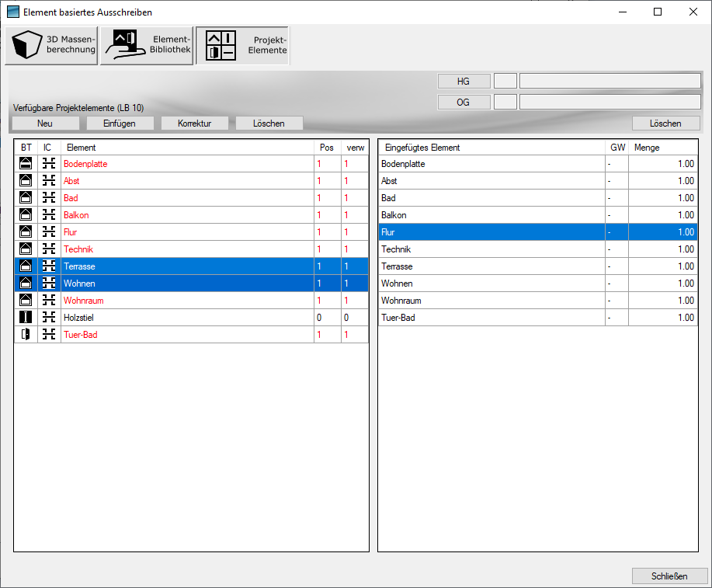Select Wohnraum in inserted elements list

[x=538, y=300]
